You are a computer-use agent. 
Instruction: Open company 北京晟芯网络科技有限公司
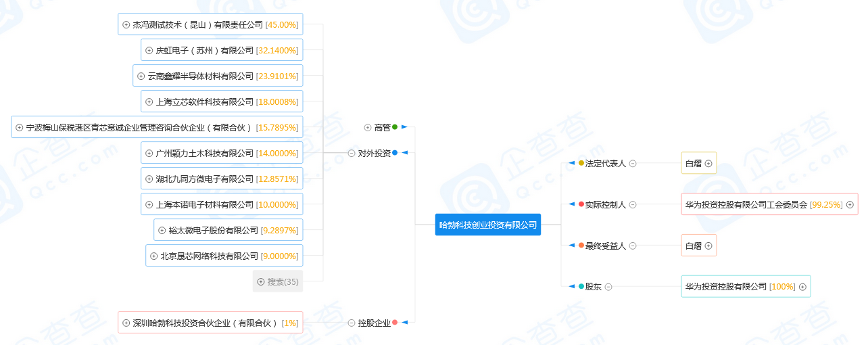(x=210, y=256)
